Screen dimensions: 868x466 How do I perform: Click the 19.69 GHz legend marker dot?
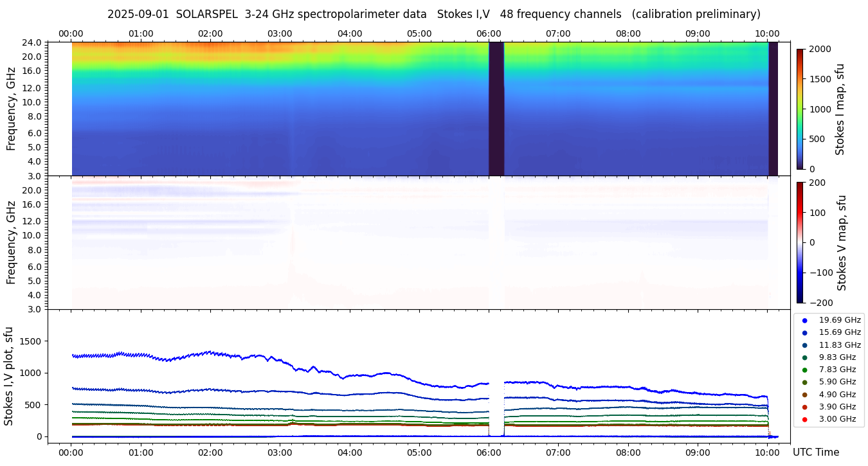(x=804, y=320)
